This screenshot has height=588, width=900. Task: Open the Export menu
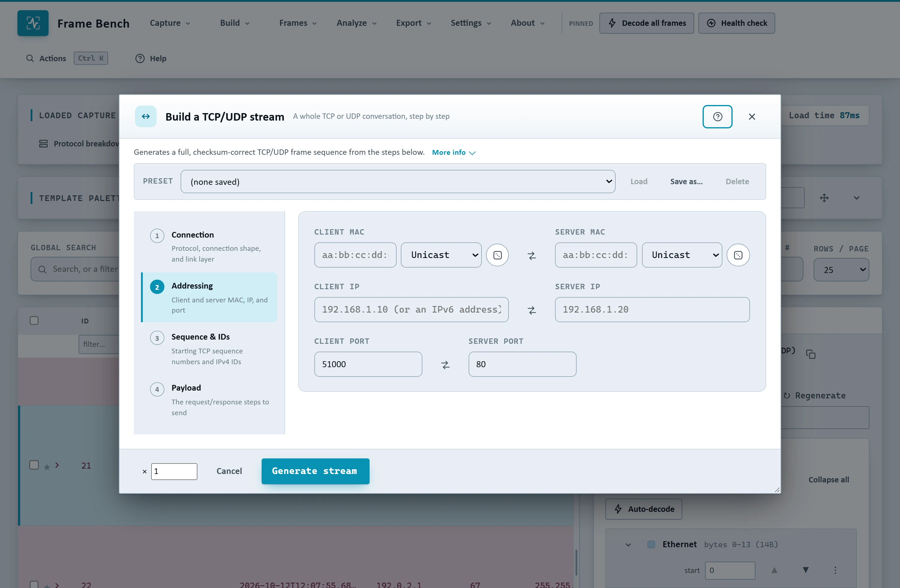[413, 23]
